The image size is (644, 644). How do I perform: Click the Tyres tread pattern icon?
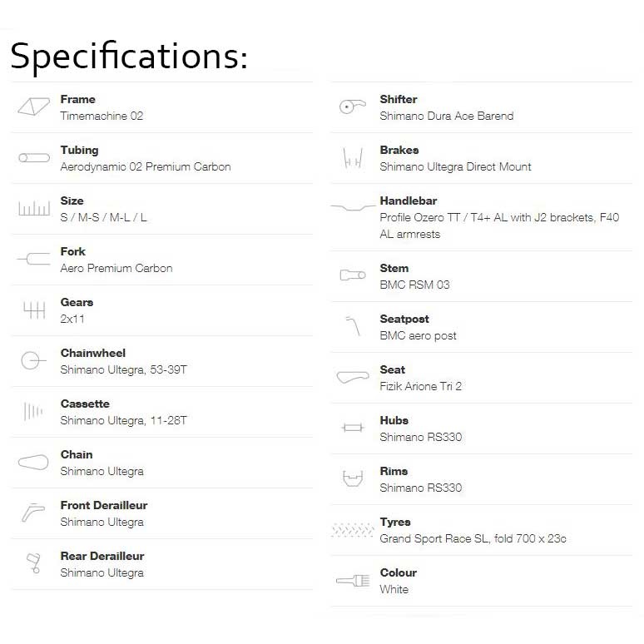click(353, 530)
